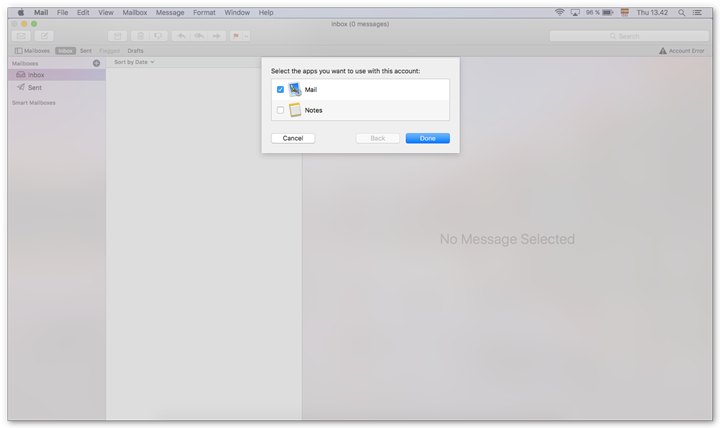Click the Compose new message icon
This screenshot has height=428, width=720.
[x=45, y=36]
